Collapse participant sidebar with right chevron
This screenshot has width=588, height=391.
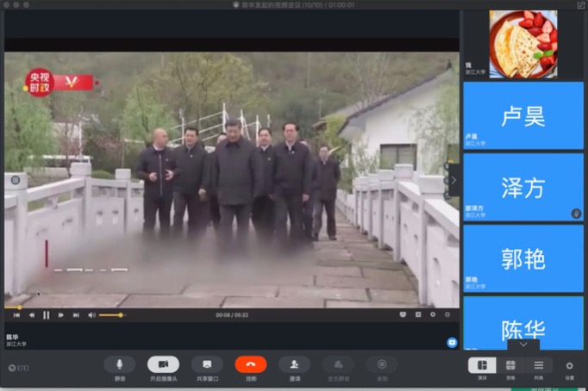454,180
